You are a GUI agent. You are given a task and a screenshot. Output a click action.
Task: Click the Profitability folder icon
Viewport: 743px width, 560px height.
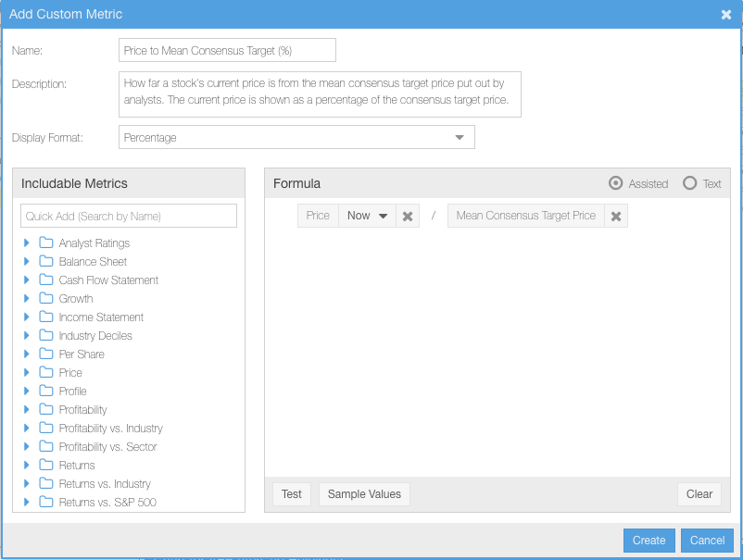[x=46, y=409]
